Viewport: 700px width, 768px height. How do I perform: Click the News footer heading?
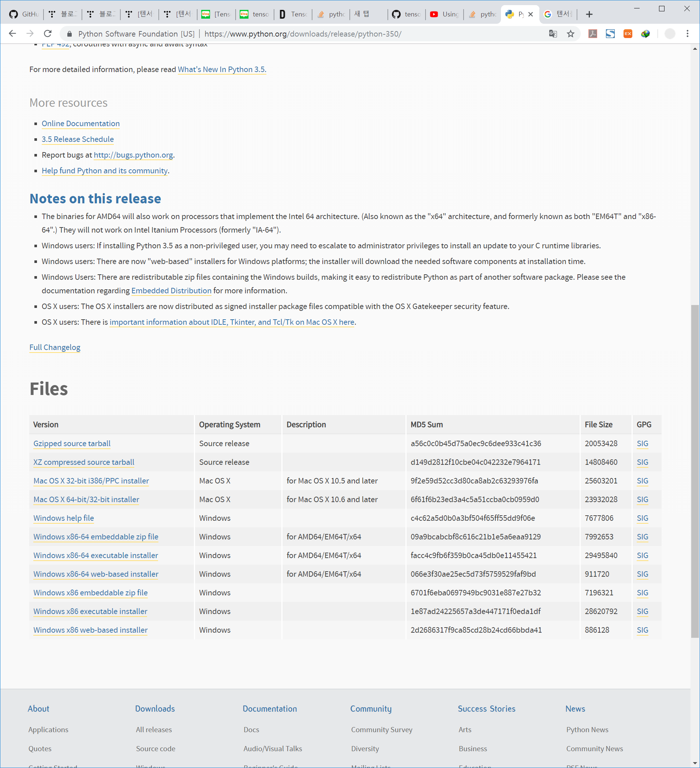pos(575,709)
